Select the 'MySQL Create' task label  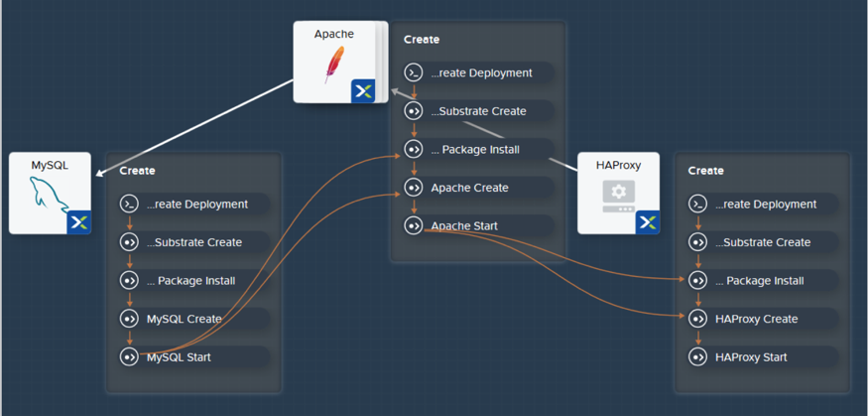184,319
